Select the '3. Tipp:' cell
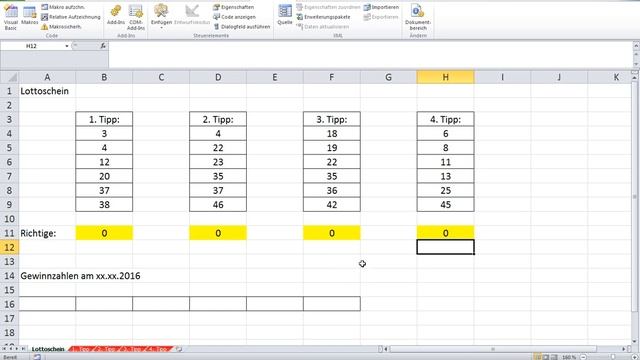Image resolution: width=640 pixels, height=360 pixels. tap(332, 120)
